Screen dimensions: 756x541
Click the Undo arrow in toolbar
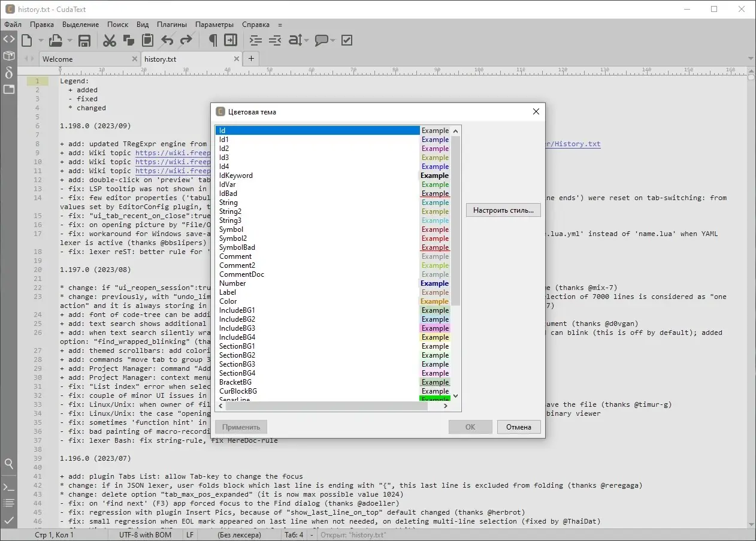tap(167, 41)
